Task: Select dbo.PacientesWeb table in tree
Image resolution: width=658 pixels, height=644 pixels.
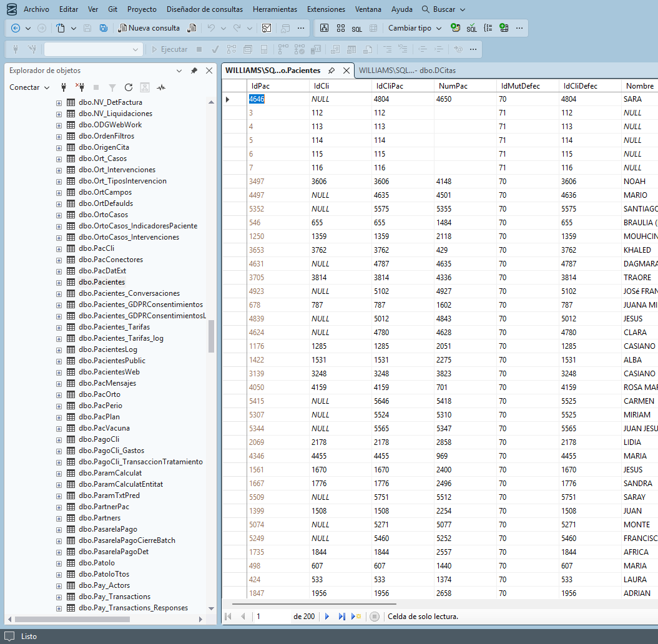Action: click(109, 372)
